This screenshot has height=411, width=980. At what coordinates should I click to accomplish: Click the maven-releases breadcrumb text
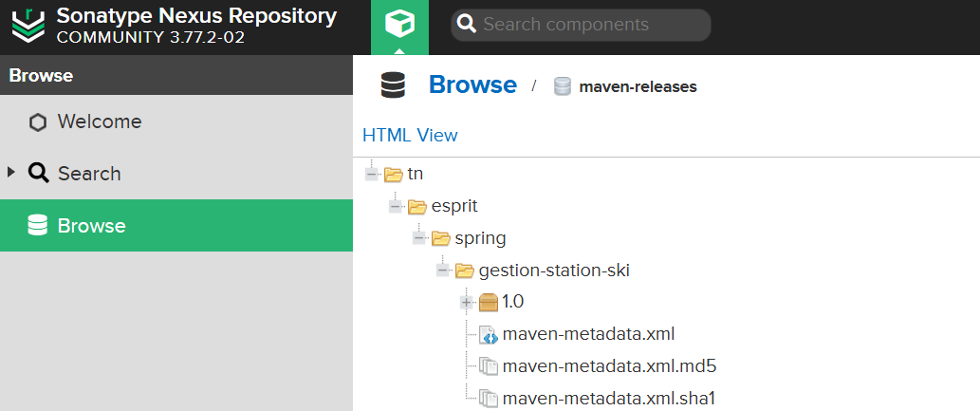coord(638,86)
